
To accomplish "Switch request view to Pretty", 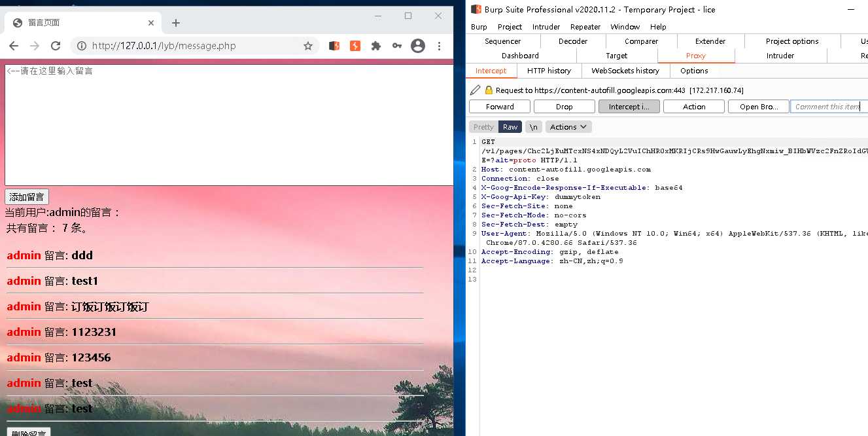I will pos(483,127).
